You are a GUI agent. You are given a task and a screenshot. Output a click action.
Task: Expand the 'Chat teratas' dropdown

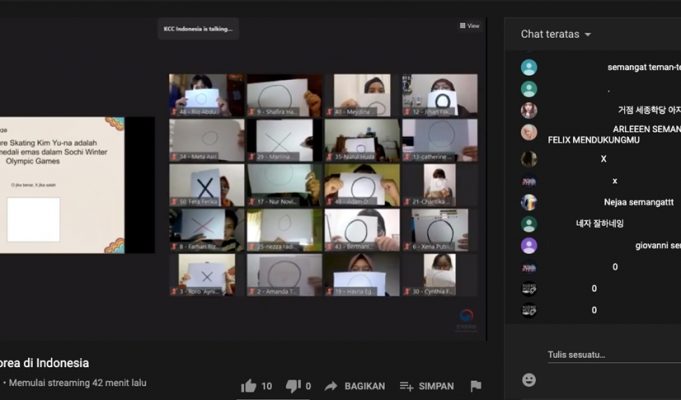click(556, 34)
